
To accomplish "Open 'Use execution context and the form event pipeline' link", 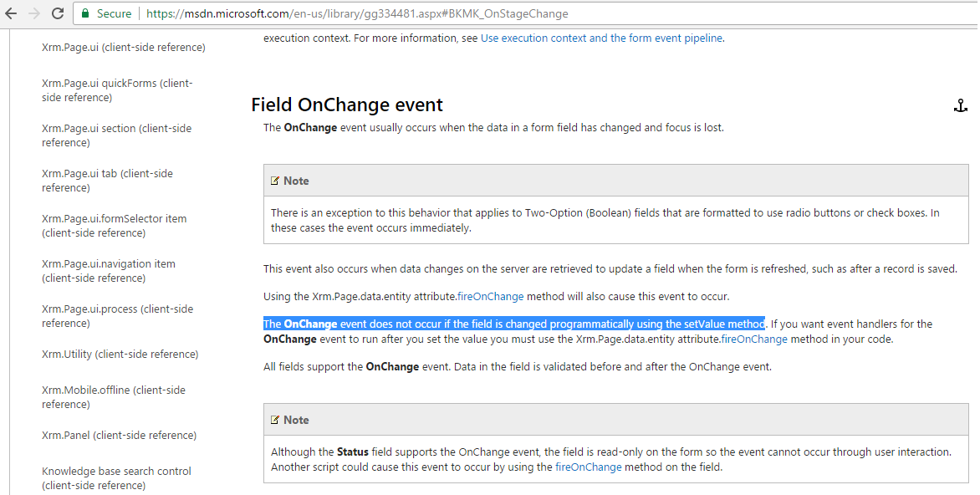I will (601, 38).
